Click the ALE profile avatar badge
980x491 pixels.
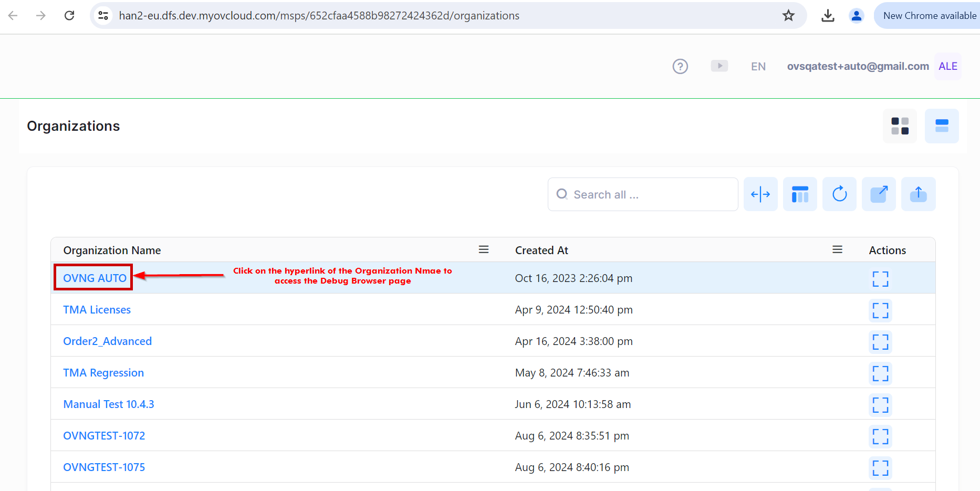pos(948,66)
